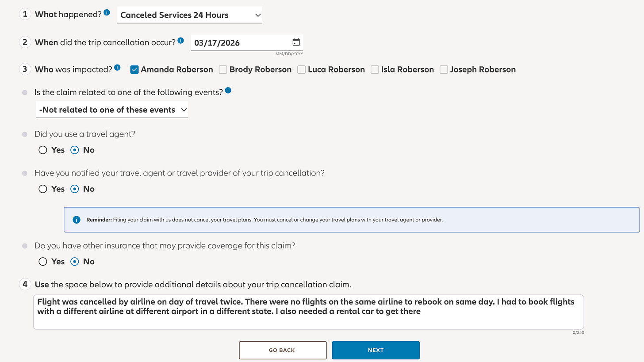Select No for using a travel agent
Screen dimensions: 644x362
click(x=75, y=150)
